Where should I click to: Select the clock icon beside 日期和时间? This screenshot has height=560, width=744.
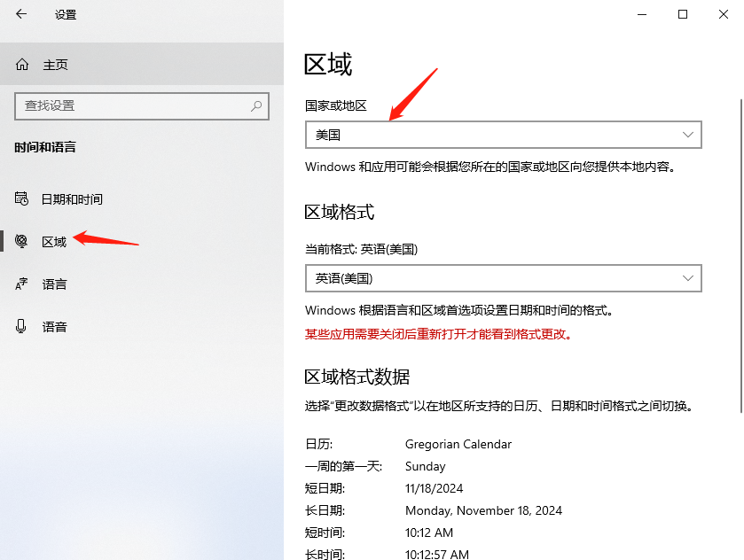tap(20, 198)
